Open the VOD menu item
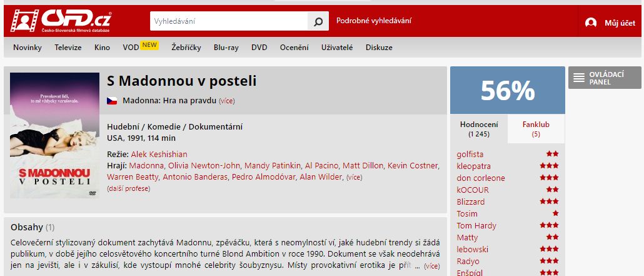 (131, 48)
